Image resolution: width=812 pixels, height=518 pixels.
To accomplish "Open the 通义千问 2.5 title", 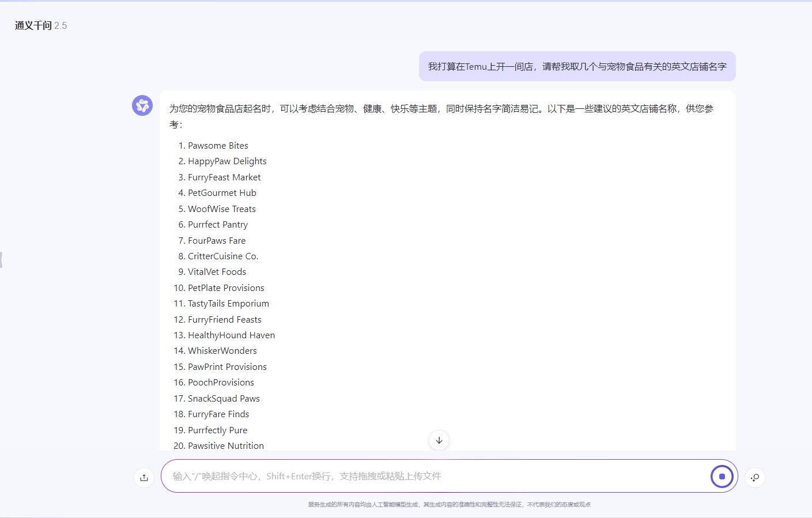I will (x=41, y=25).
